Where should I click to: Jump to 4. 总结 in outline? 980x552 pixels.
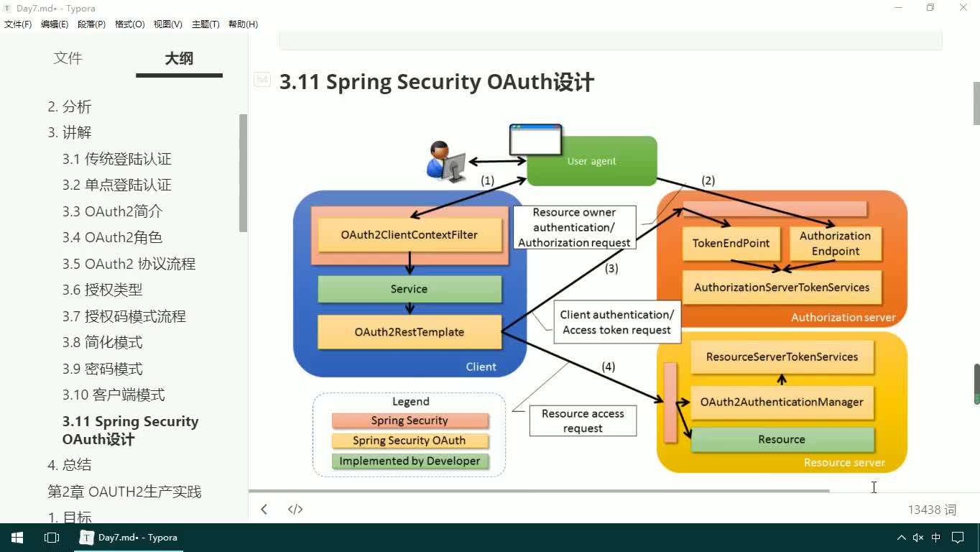(70, 464)
